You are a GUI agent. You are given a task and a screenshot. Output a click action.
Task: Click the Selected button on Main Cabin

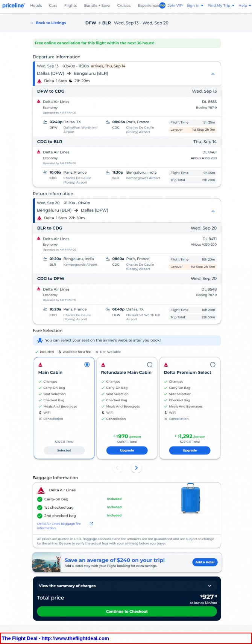point(64,450)
